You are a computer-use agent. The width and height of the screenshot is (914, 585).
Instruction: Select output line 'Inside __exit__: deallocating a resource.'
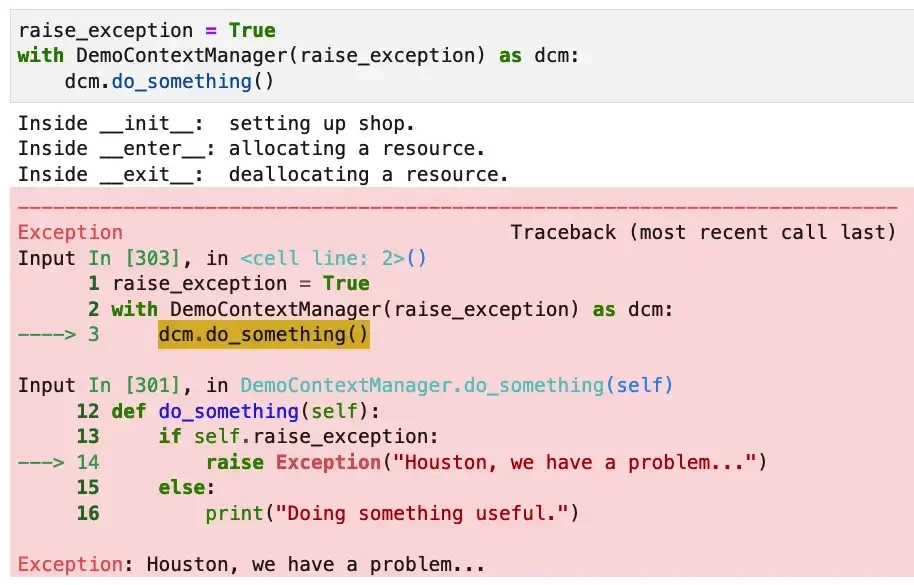tap(263, 174)
